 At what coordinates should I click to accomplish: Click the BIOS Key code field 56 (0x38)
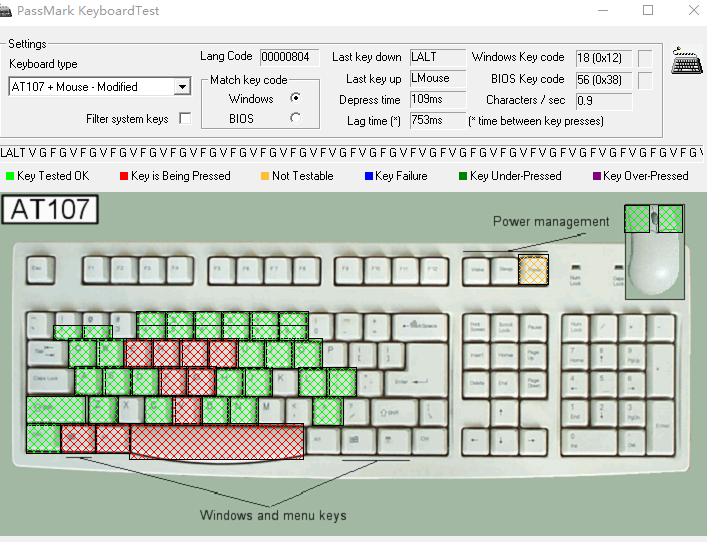[x=604, y=80]
